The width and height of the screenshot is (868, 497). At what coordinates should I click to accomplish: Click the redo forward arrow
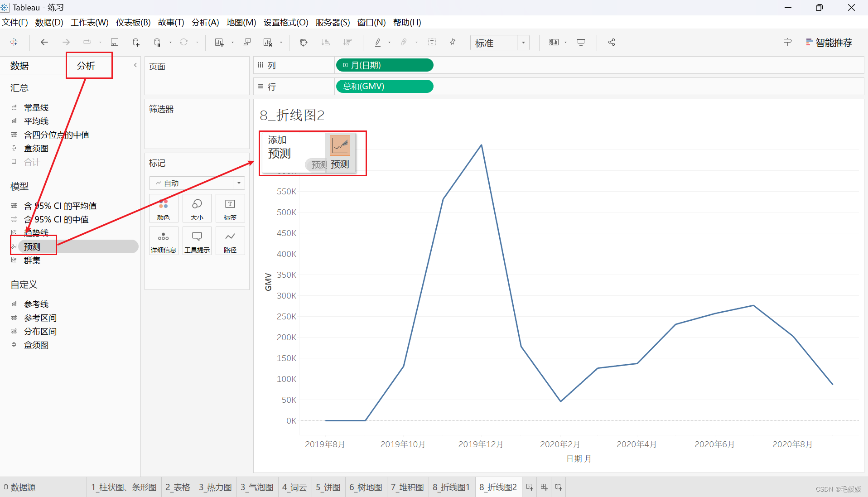[66, 42]
